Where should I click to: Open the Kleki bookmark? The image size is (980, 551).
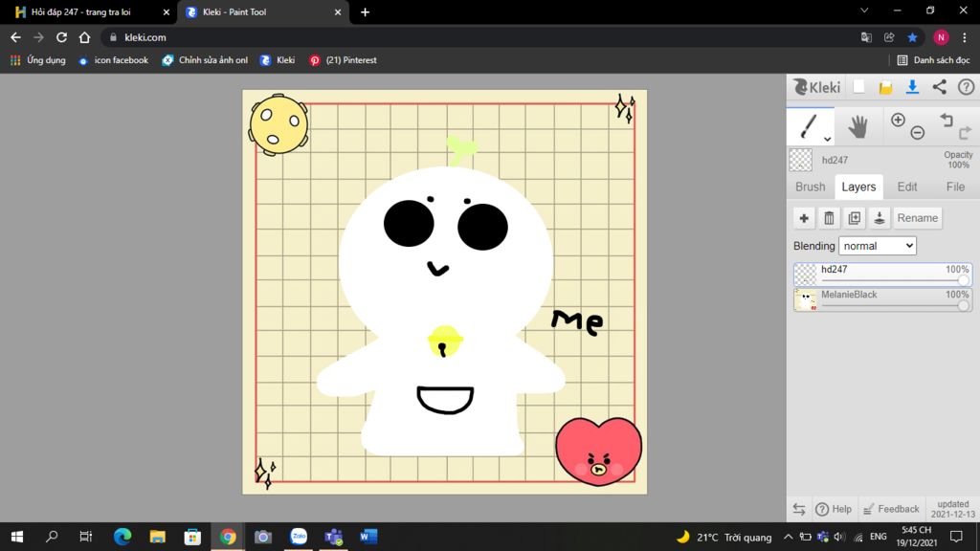[x=278, y=60]
